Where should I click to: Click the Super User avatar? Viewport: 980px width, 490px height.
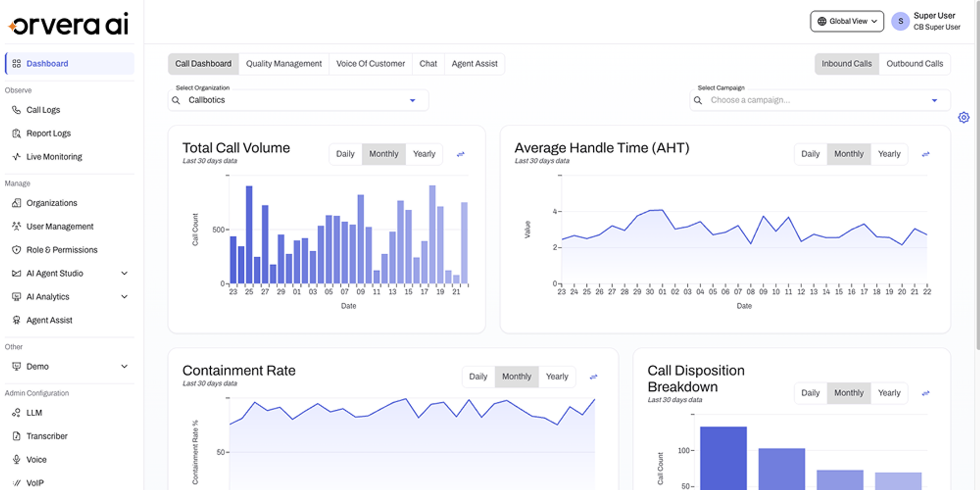(900, 21)
